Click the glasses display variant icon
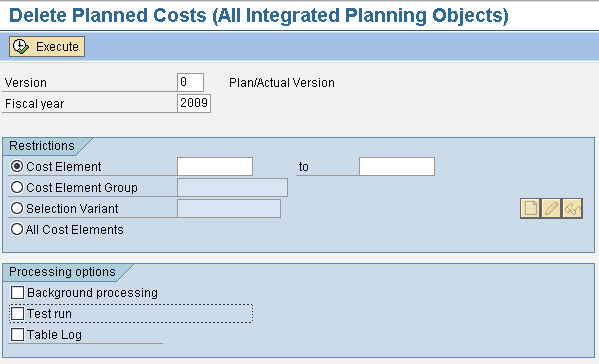This screenshot has height=364, width=599. [572, 209]
